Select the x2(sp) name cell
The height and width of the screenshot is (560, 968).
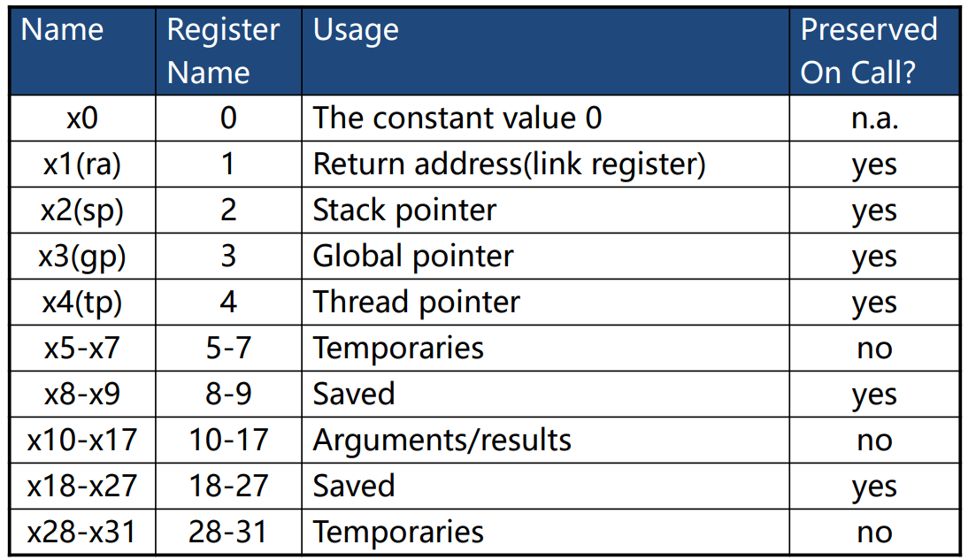pyautogui.click(x=82, y=211)
